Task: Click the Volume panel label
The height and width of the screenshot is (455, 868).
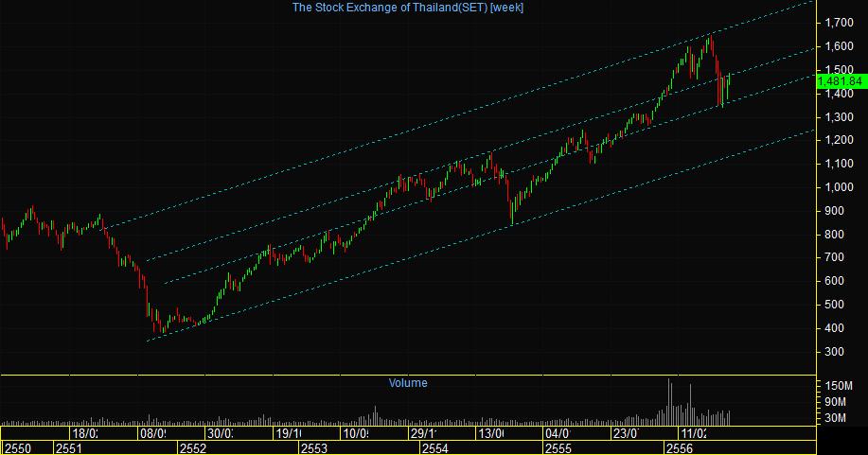Action: [x=408, y=382]
